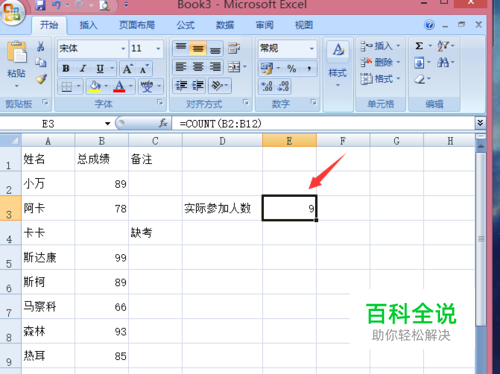The height and width of the screenshot is (374, 500).
Task: Toggle wrap text button
Action: 234,48
